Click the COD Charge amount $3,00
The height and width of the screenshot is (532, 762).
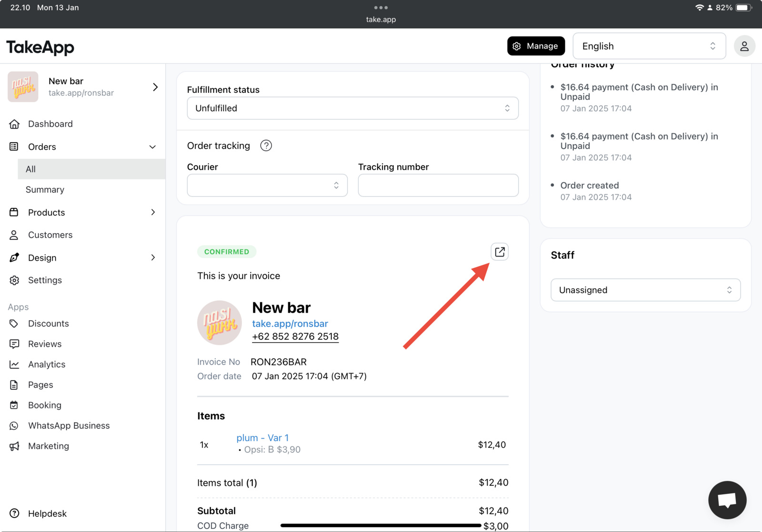click(496, 526)
